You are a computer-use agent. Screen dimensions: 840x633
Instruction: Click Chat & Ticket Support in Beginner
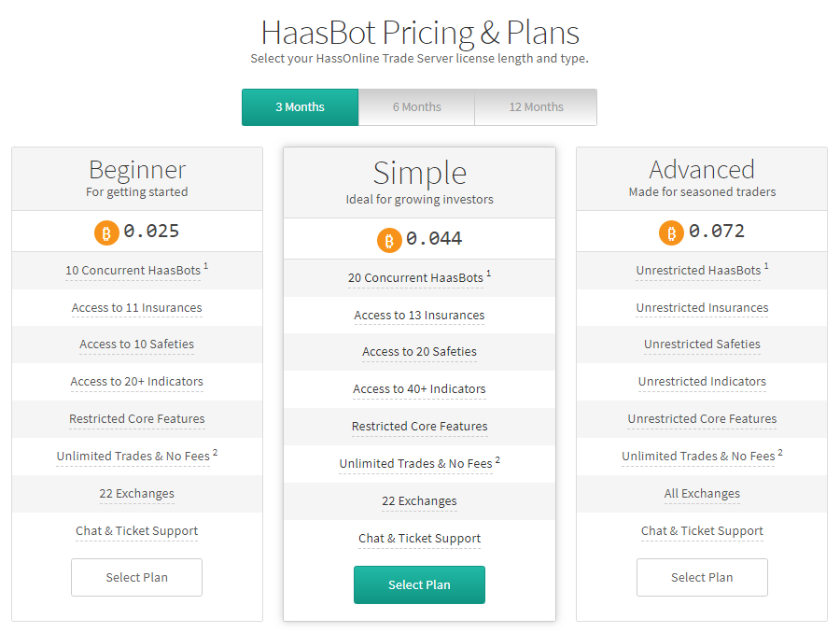click(x=136, y=531)
